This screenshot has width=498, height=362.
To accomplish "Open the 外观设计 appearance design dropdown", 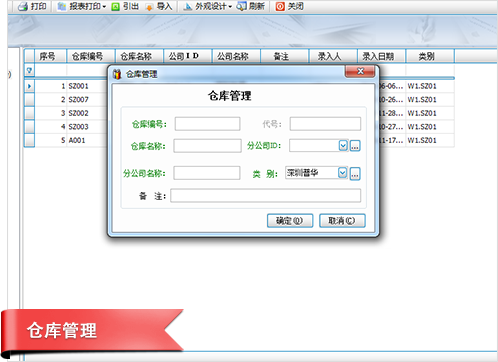I will coord(207,6).
